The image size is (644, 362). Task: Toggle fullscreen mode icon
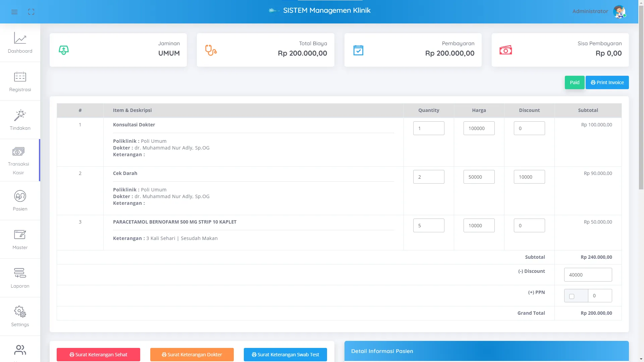(31, 12)
